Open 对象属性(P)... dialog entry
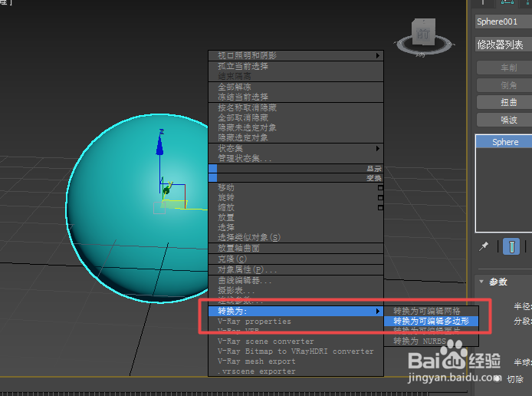Image resolution: width=532 pixels, height=396 pixels. pyautogui.click(x=296, y=269)
